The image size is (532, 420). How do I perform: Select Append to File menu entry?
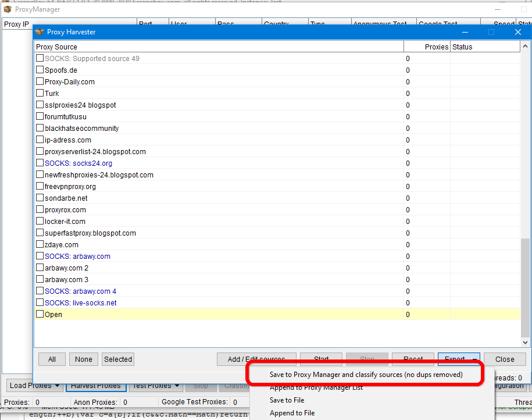(x=292, y=413)
